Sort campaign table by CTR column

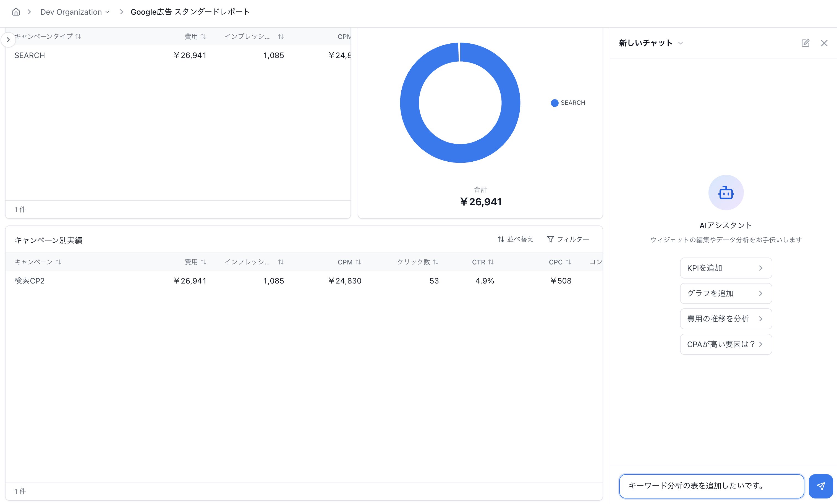tap(483, 262)
